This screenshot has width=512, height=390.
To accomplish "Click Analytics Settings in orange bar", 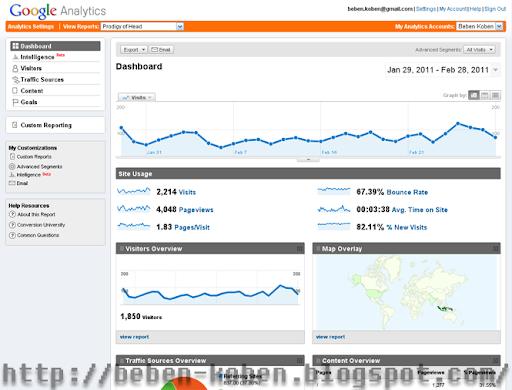I will [x=31, y=27].
